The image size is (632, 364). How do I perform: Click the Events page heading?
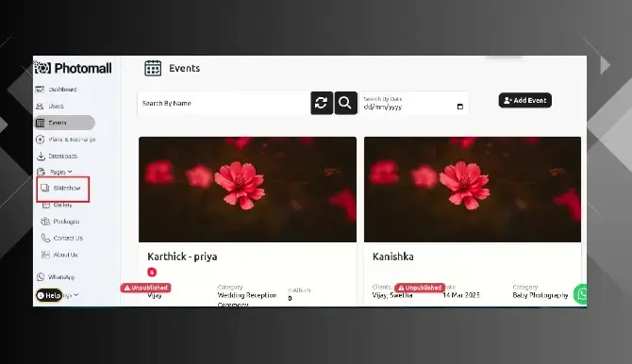(x=184, y=68)
